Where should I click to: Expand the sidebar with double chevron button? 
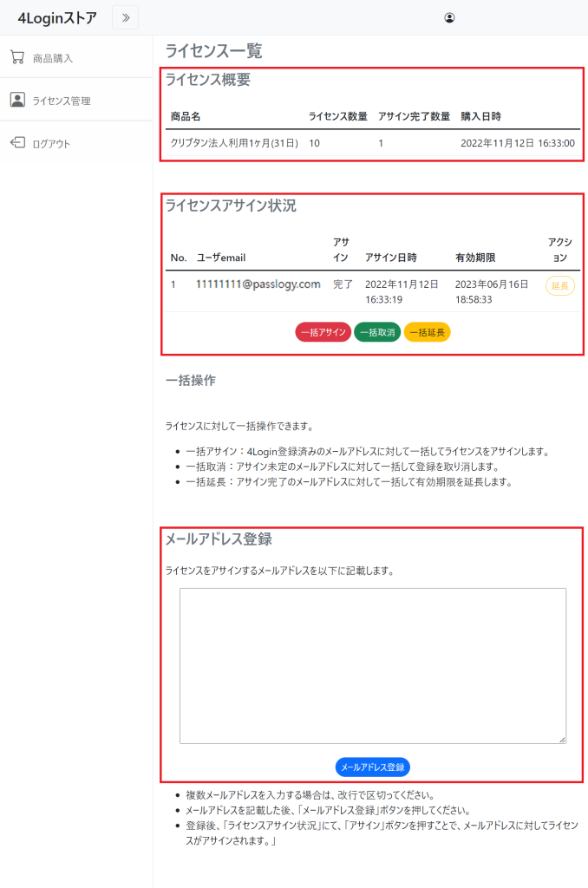tap(126, 17)
